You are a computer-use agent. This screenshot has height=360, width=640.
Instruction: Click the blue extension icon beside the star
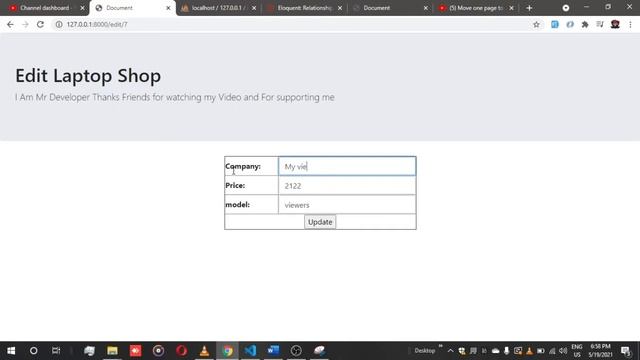(x=555, y=24)
